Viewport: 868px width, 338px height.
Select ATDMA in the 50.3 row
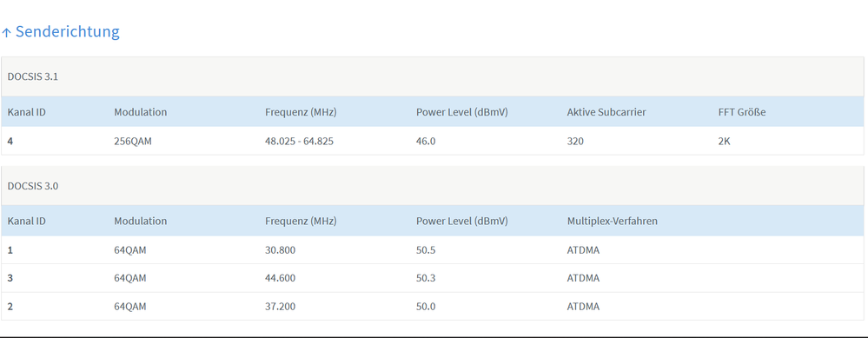tap(584, 278)
